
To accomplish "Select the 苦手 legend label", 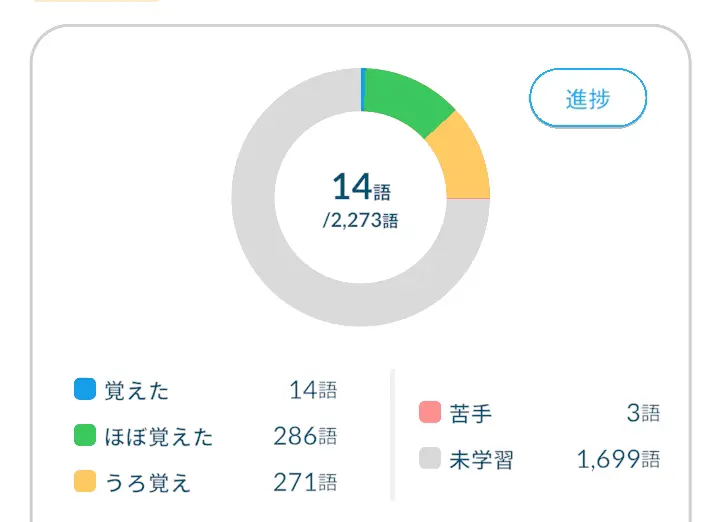I will tap(471, 413).
